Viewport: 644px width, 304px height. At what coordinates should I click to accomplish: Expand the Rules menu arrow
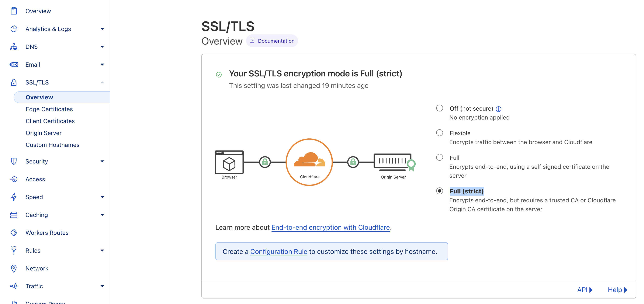(102, 251)
